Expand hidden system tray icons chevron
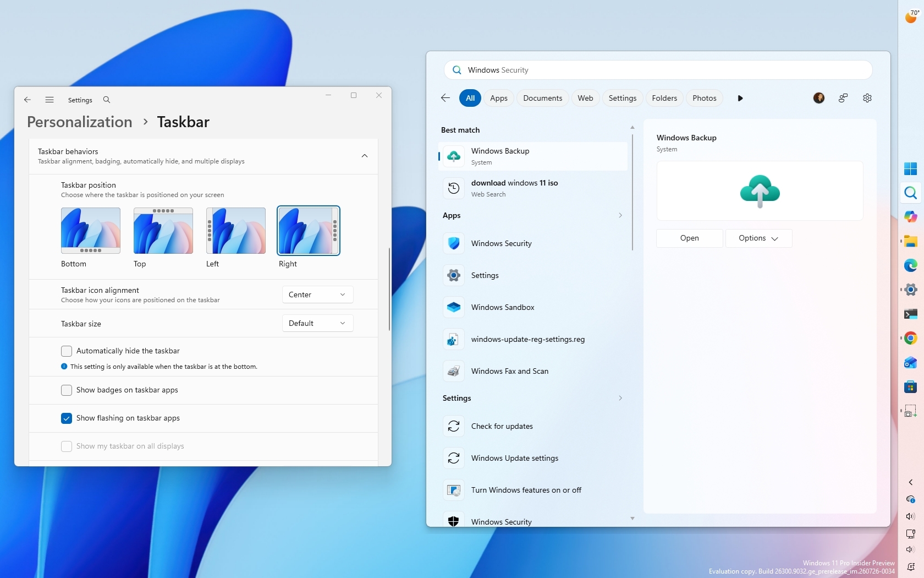This screenshot has height=578, width=924. tap(911, 482)
